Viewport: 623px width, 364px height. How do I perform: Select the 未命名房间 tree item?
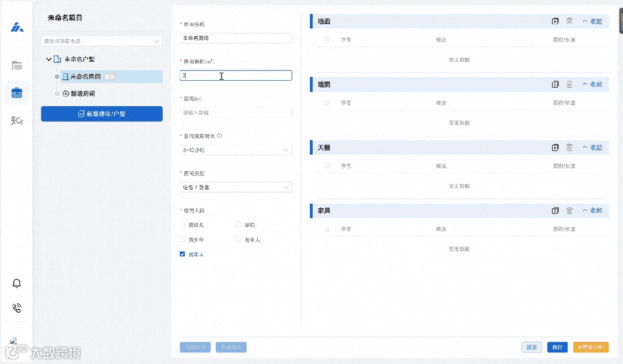[x=112, y=77]
